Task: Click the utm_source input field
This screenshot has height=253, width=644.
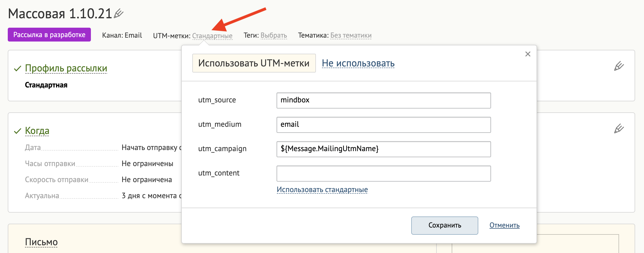Action: pyautogui.click(x=384, y=100)
